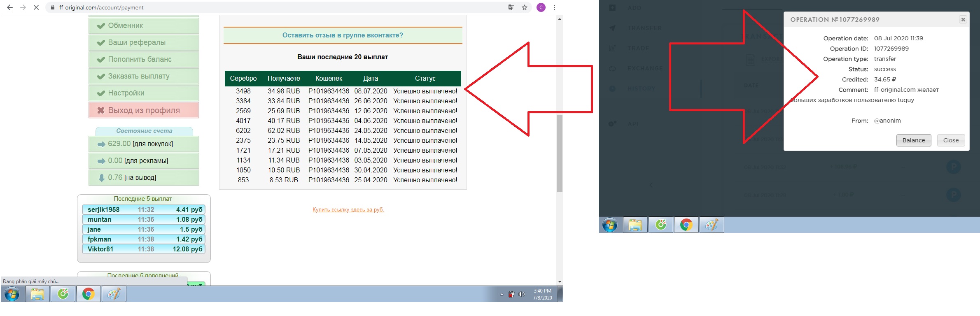Select Пополнить баланс in the sidebar
The width and height of the screenshot is (980, 316).
[144, 59]
